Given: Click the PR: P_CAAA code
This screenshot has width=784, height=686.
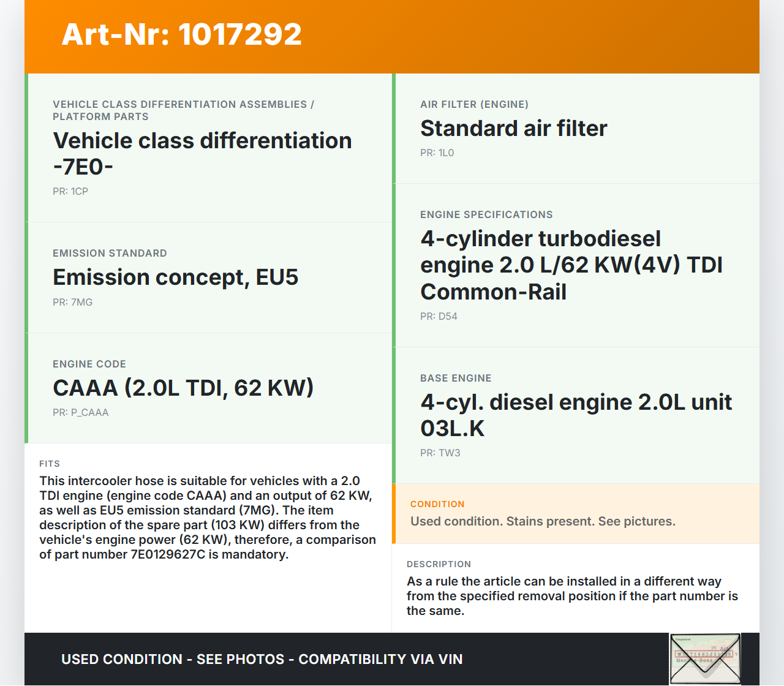Looking at the screenshot, I should (80, 412).
